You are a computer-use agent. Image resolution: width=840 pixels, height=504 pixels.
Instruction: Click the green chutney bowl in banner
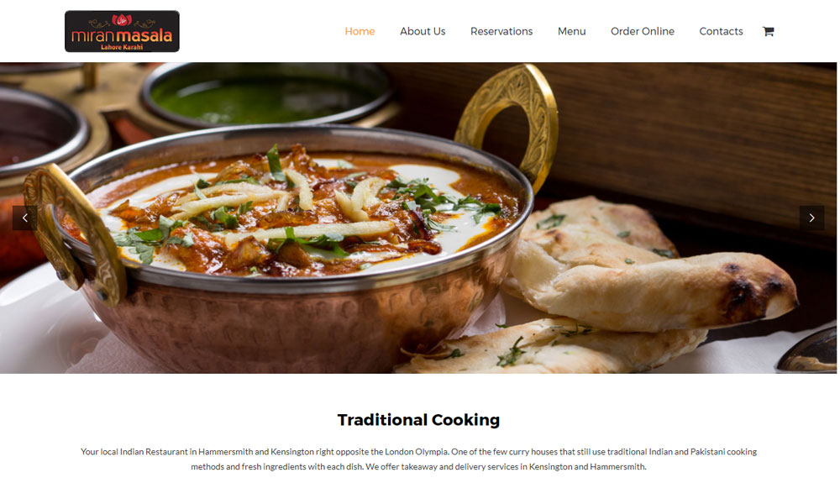pos(266,95)
